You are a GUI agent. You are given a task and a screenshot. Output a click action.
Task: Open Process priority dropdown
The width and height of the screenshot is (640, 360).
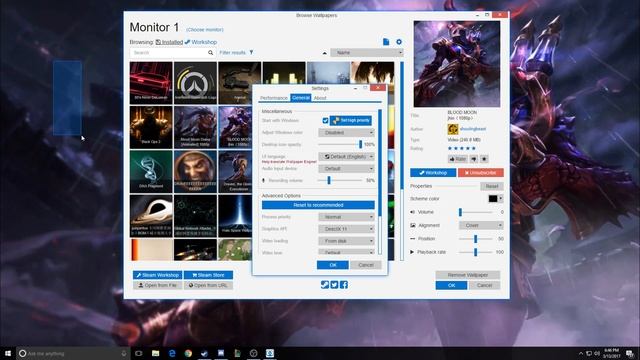pos(346,217)
